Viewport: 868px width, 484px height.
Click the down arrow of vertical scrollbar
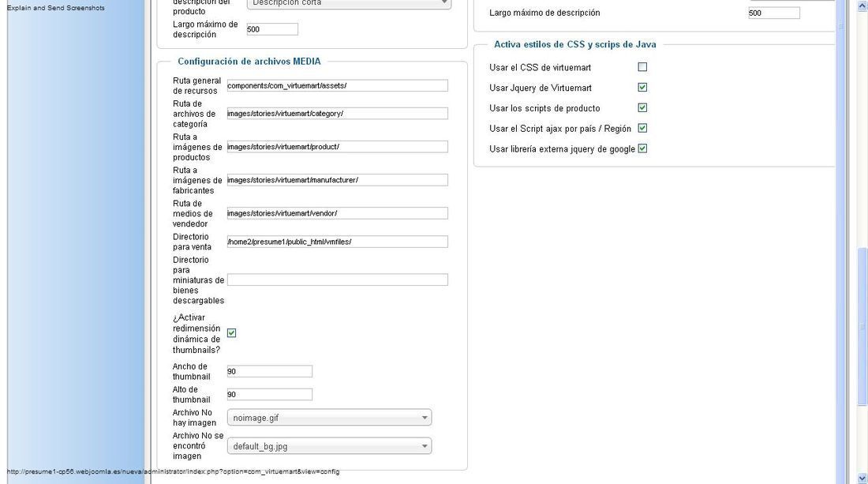(862, 478)
